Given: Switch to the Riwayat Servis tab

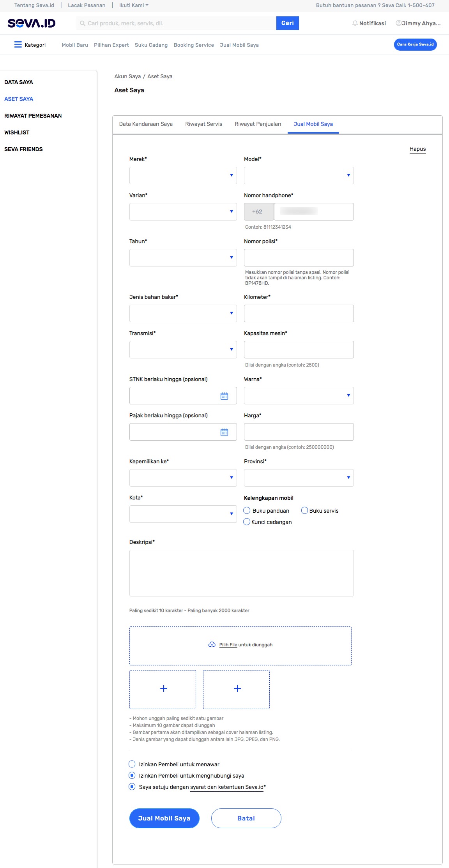Looking at the screenshot, I should (203, 124).
